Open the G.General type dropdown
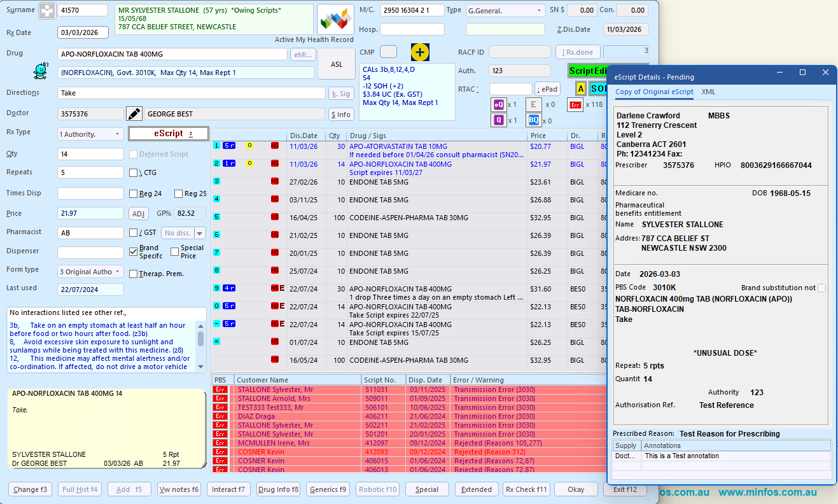The width and height of the screenshot is (838, 504). (x=505, y=11)
